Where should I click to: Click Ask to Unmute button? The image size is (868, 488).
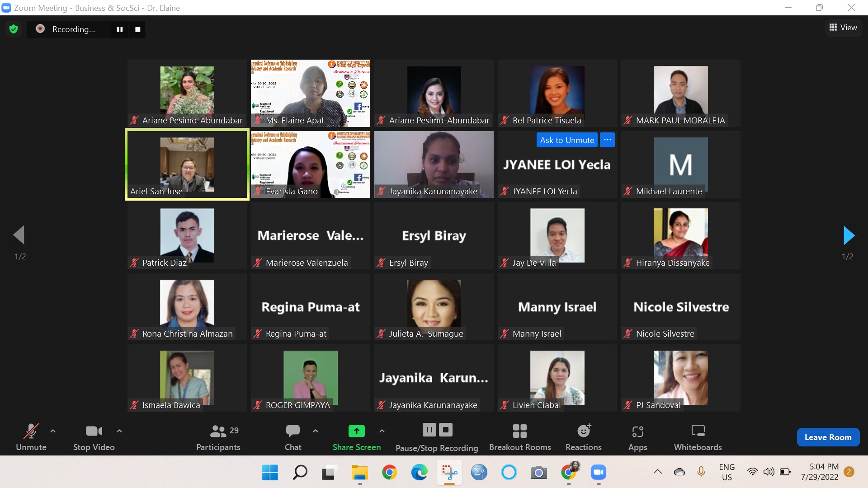coord(567,140)
